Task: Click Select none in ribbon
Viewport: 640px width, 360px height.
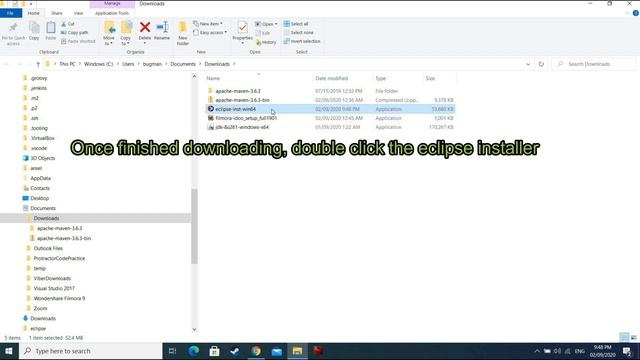Action: pyautogui.click(x=298, y=33)
